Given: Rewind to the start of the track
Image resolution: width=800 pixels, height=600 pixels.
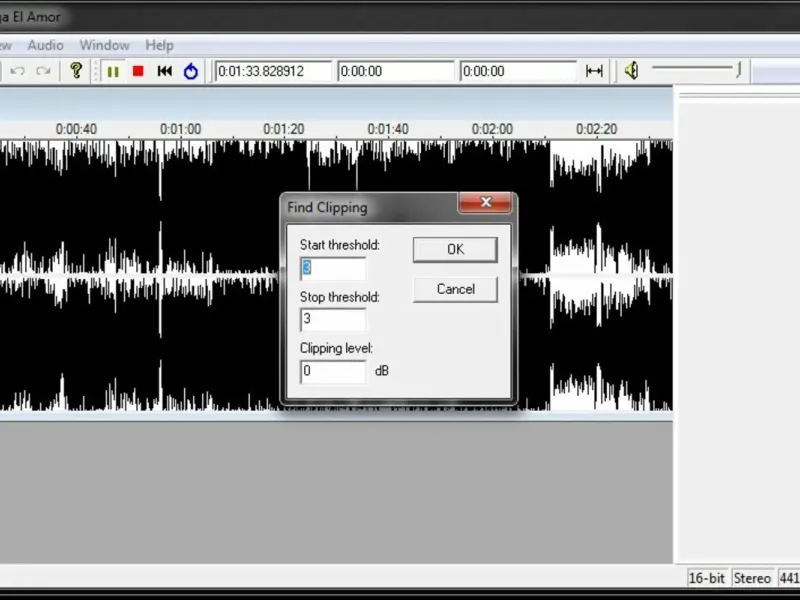Looking at the screenshot, I should pyautogui.click(x=164, y=71).
